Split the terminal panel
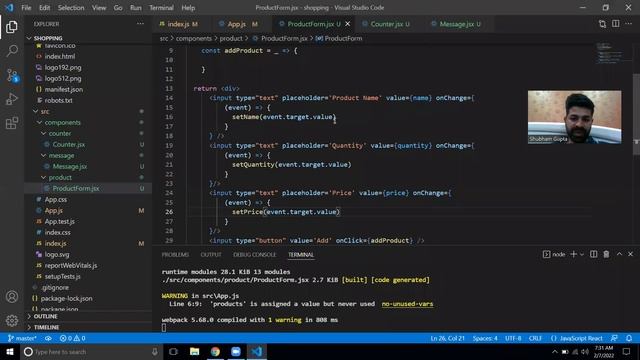The height and width of the screenshot is (360, 640). [x=593, y=254]
